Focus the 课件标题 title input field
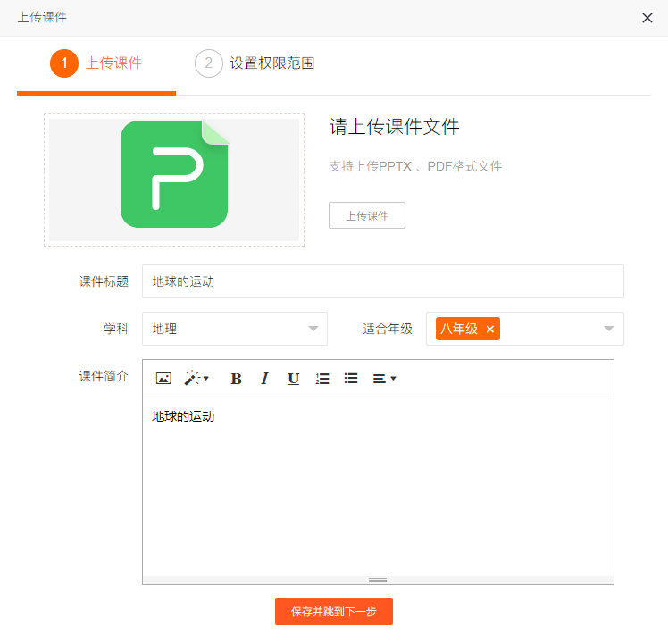The width and height of the screenshot is (668, 644). coord(383,281)
